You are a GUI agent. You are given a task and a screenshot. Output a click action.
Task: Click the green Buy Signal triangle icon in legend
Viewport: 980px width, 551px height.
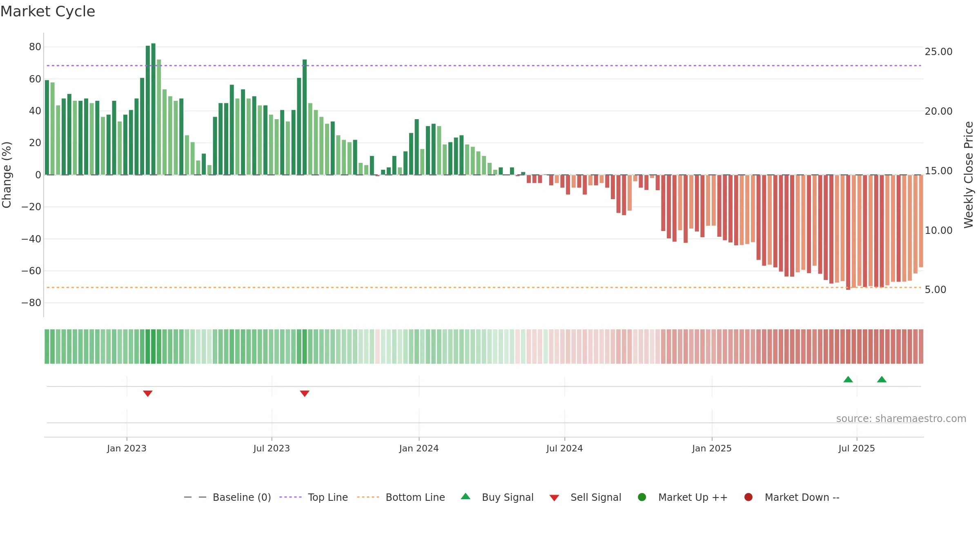[x=465, y=496]
